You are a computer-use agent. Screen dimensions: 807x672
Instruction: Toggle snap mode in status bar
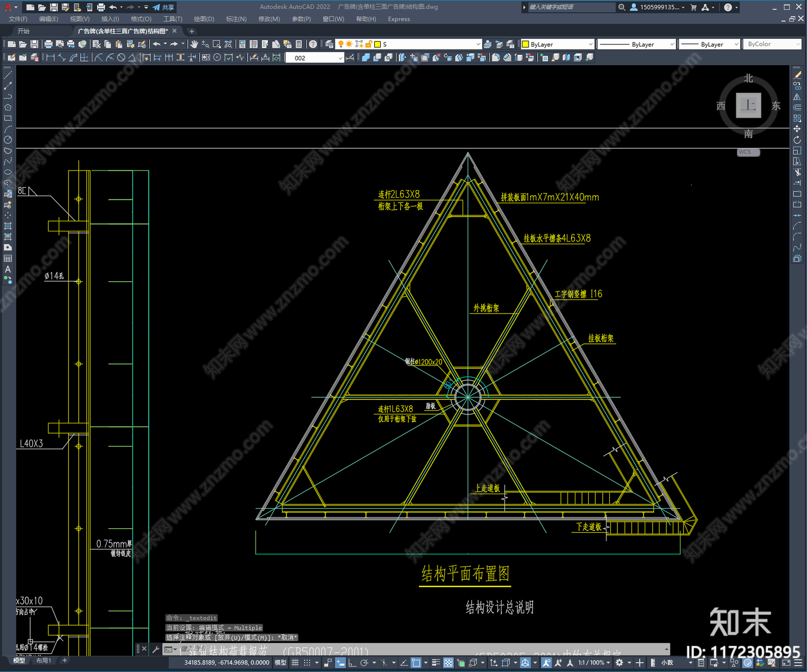307,663
